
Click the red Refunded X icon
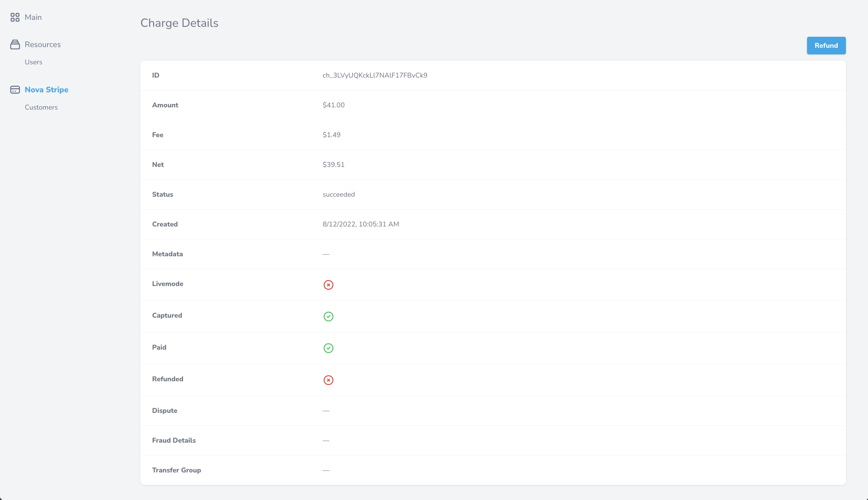[328, 380]
